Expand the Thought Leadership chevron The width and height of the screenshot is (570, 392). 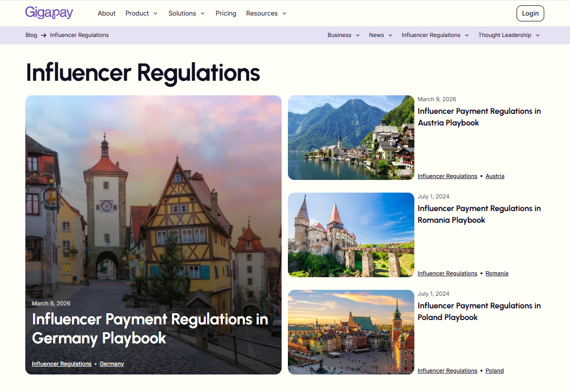pyautogui.click(x=537, y=36)
